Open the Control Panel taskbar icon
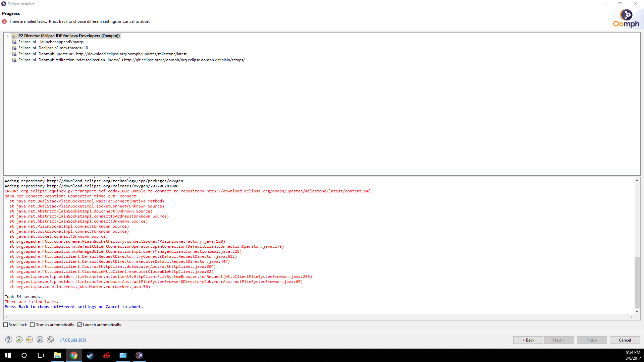The width and height of the screenshot is (644, 362). click(x=123, y=355)
